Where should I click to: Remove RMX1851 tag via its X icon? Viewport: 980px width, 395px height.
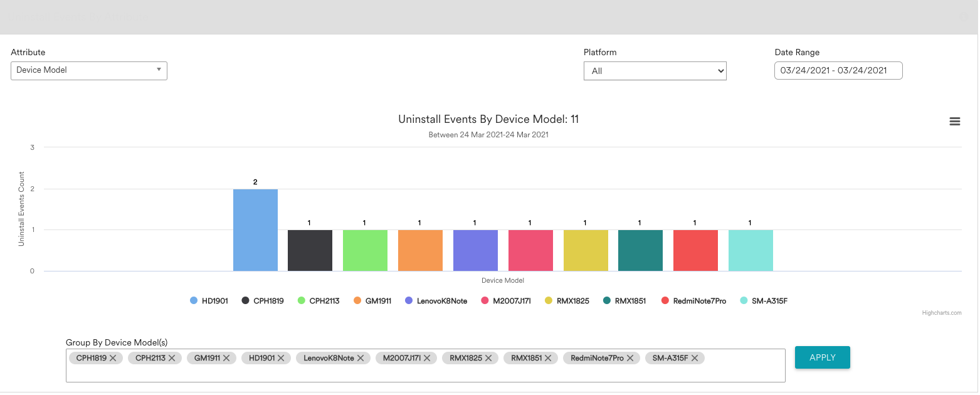point(548,358)
